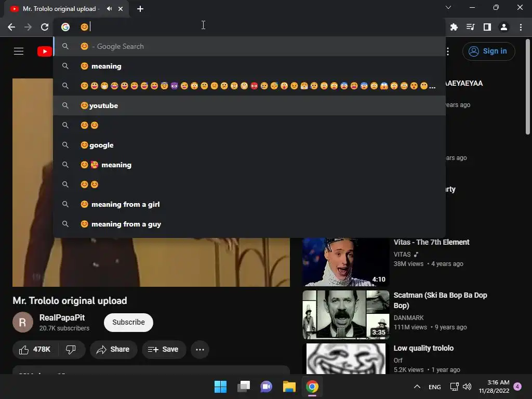
Task: Reload the page with the refresh icon
Action: pos(45,27)
